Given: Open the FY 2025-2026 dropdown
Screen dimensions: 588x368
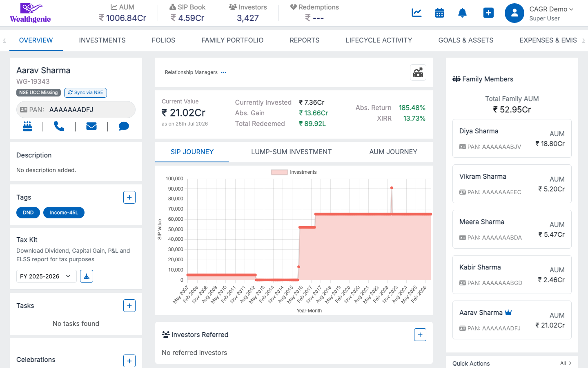Looking at the screenshot, I should point(46,276).
